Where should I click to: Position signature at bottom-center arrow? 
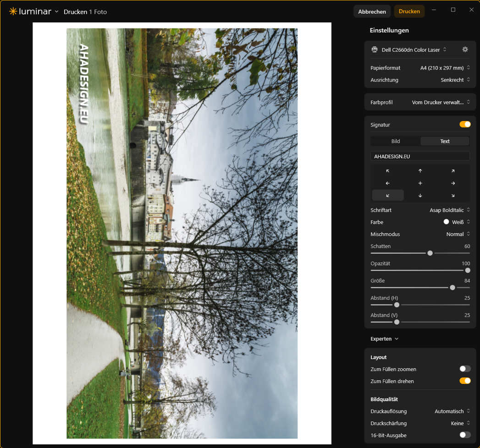(420, 196)
